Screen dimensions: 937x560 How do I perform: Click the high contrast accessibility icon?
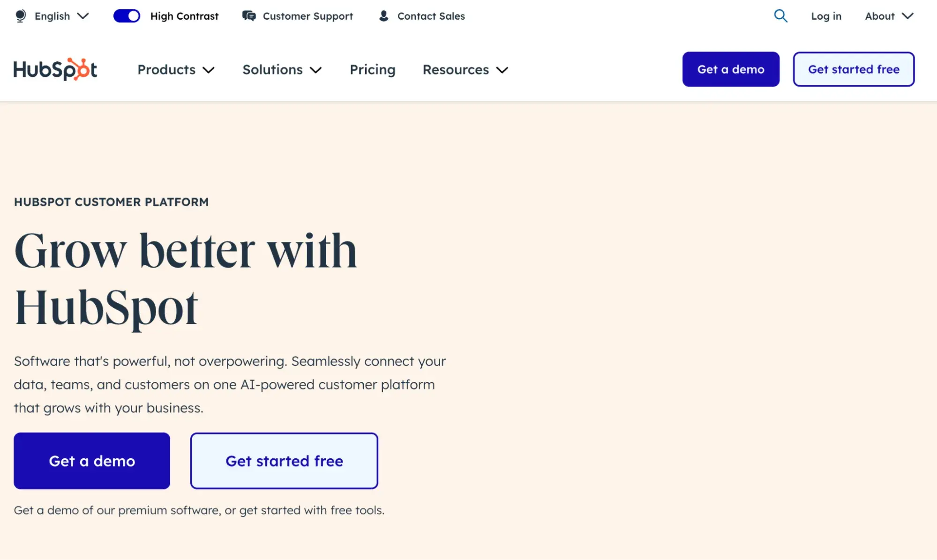point(127,15)
